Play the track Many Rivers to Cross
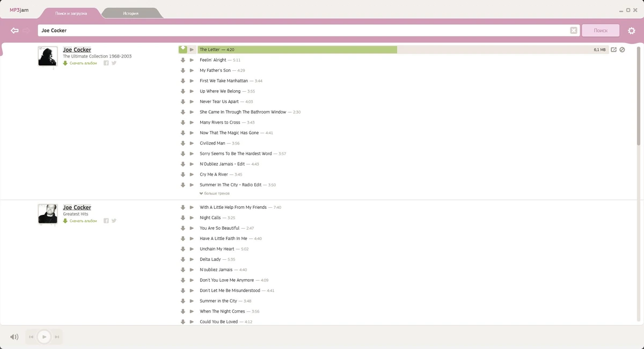 [x=192, y=122]
